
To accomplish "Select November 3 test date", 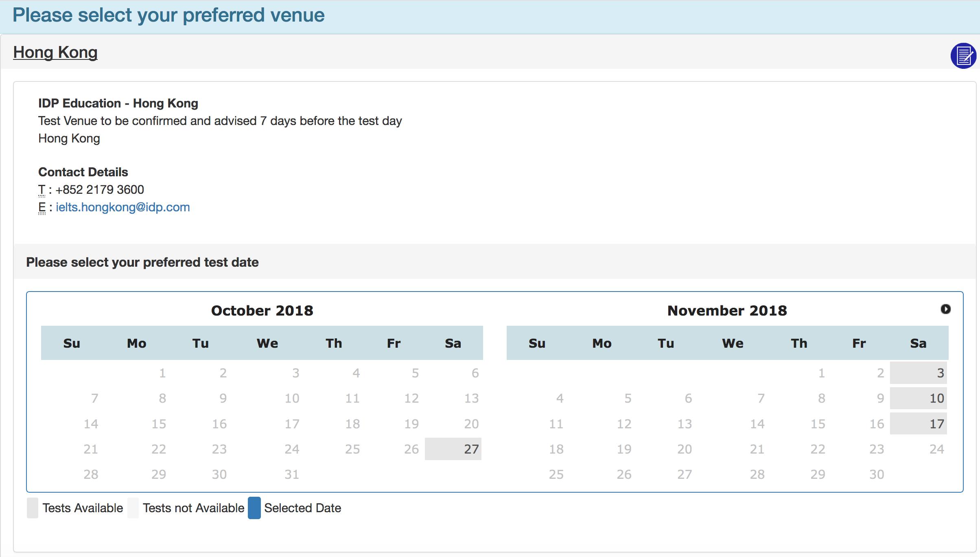I will coord(919,373).
